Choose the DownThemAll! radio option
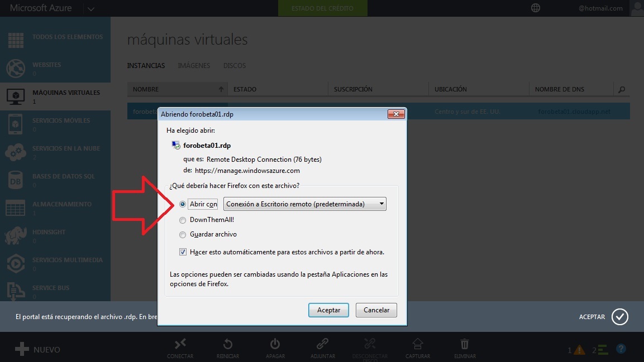 click(183, 220)
